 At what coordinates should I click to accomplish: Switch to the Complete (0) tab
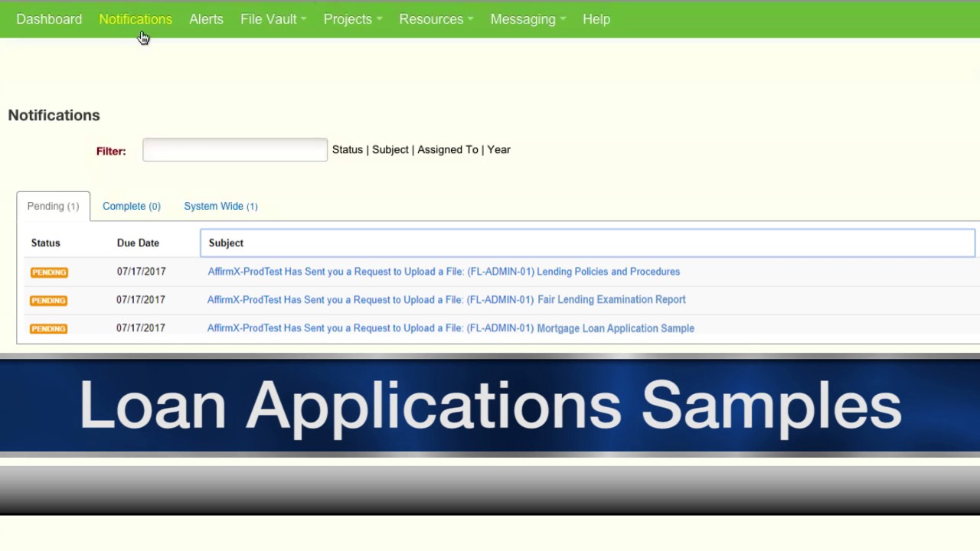(x=131, y=207)
